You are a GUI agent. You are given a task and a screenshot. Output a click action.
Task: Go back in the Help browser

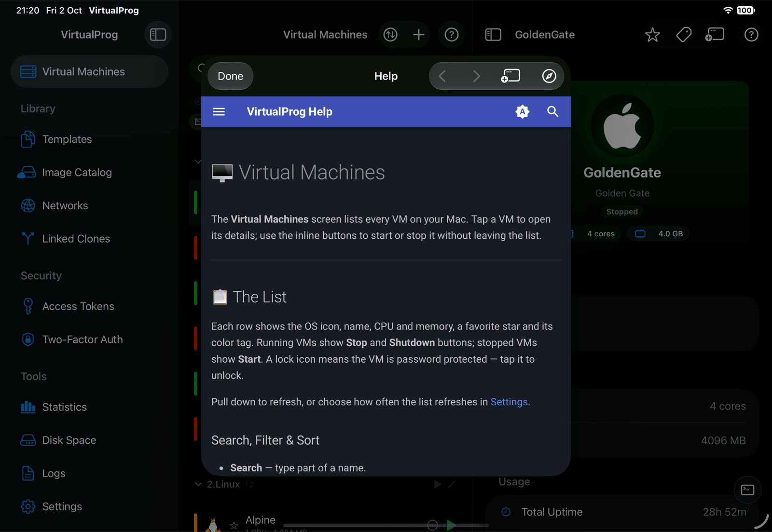442,76
